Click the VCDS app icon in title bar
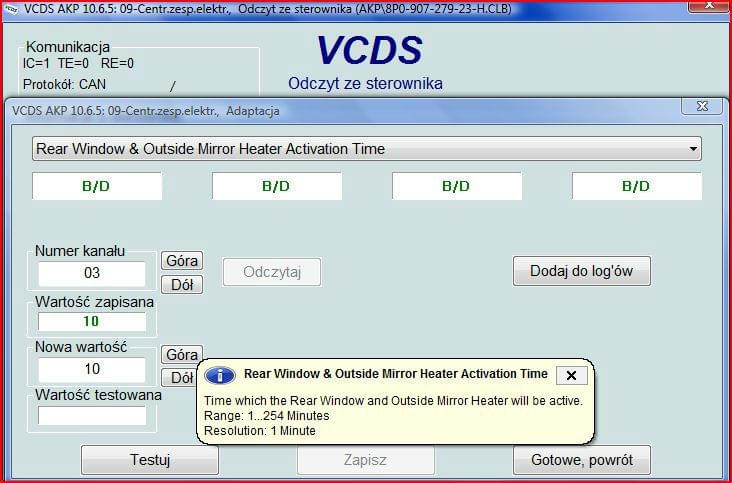732x483 pixels. click(12, 9)
